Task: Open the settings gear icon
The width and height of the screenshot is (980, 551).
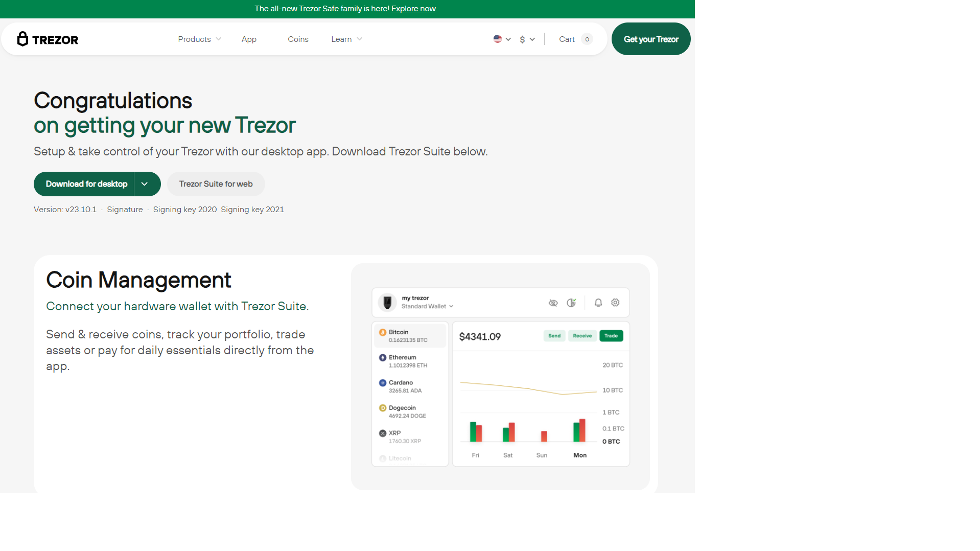Action: point(615,303)
